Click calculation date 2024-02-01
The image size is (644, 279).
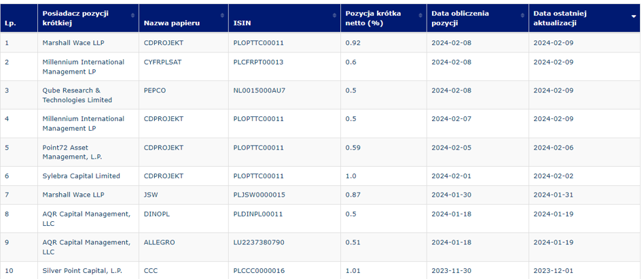click(x=451, y=176)
